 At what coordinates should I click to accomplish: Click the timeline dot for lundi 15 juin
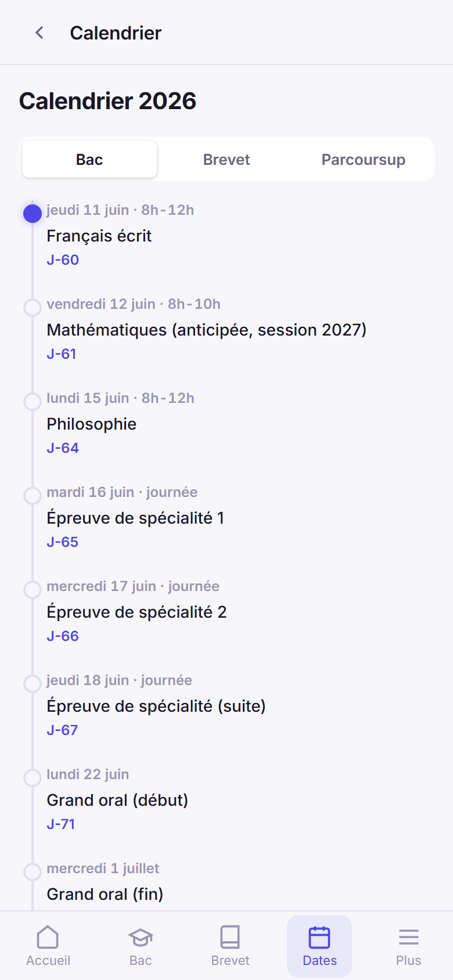tap(33, 402)
